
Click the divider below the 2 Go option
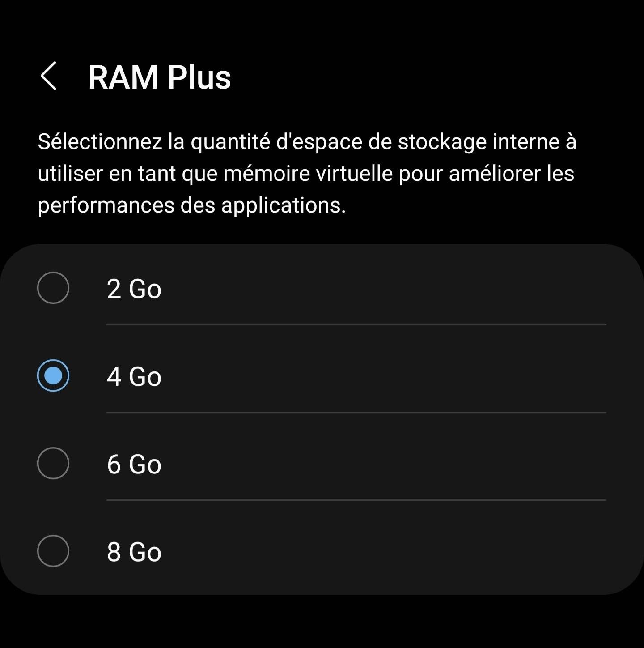pos(356,324)
